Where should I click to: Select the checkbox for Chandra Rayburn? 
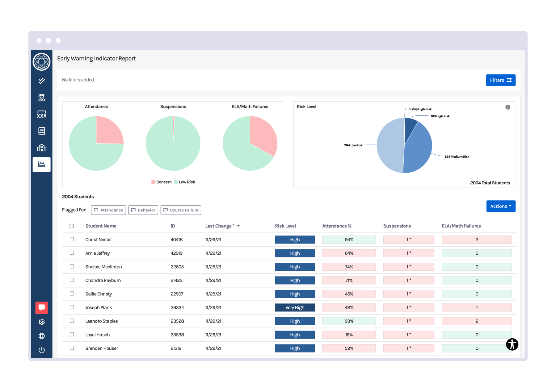pyautogui.click(x=72, y=280)
